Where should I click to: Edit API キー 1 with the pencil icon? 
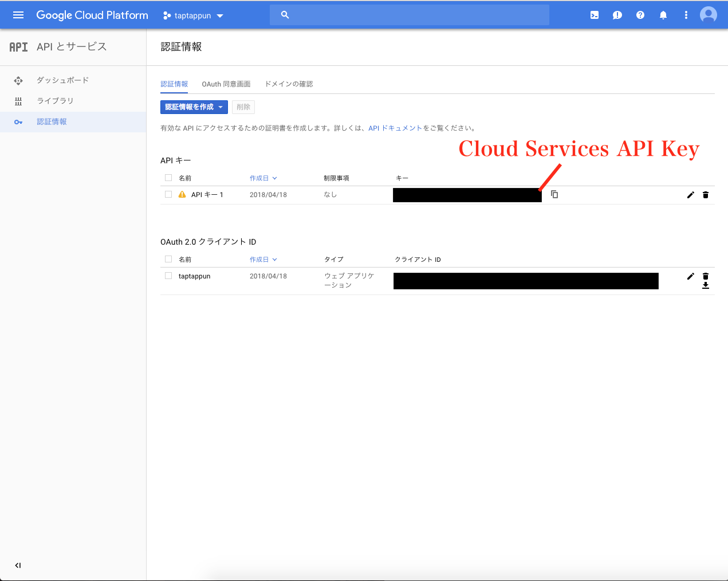click(x=691, y=194)
